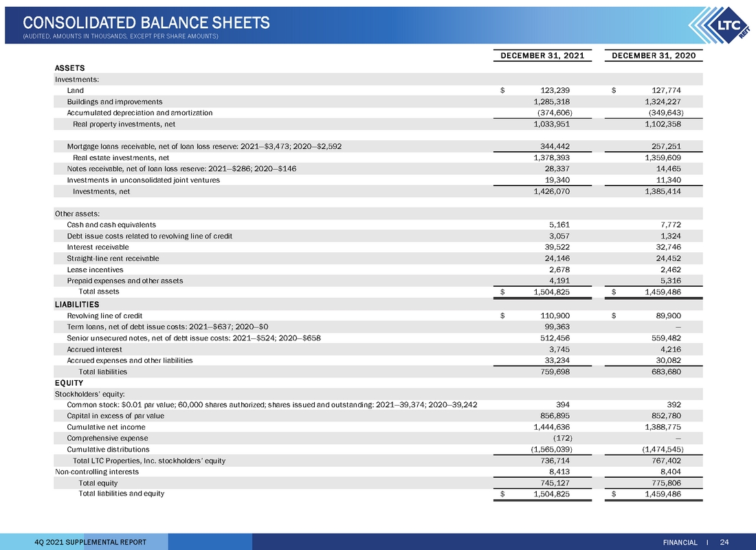Viewport: 756px width, 550px height.
Task: Select real property net 2020 value 1,102,358
Action: [x=663, y=124]
